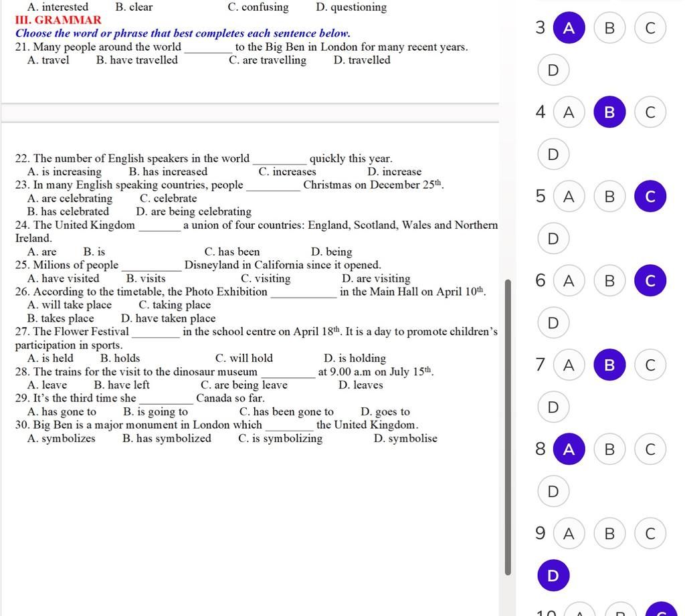This screenshot has width=685, height=616.
Task: Click option 'D. are being celebrating'
Action: [x=193, y=212]
